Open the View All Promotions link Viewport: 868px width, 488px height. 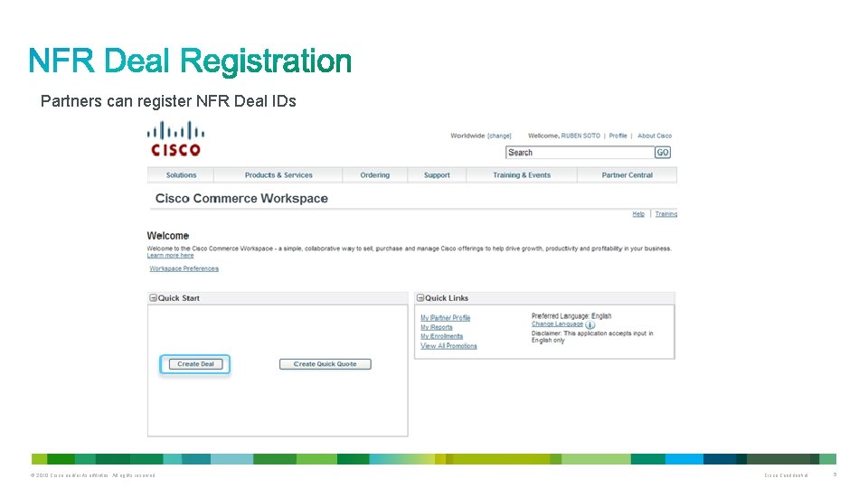click(448, 346)
